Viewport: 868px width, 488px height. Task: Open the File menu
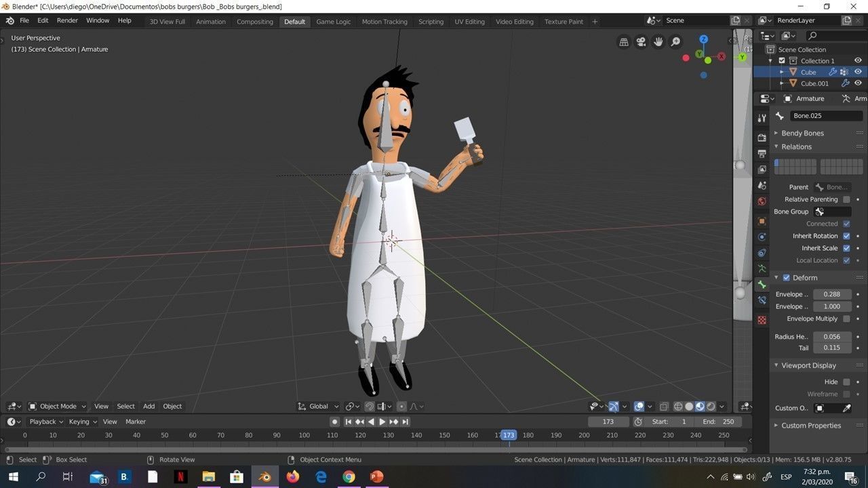24,21
